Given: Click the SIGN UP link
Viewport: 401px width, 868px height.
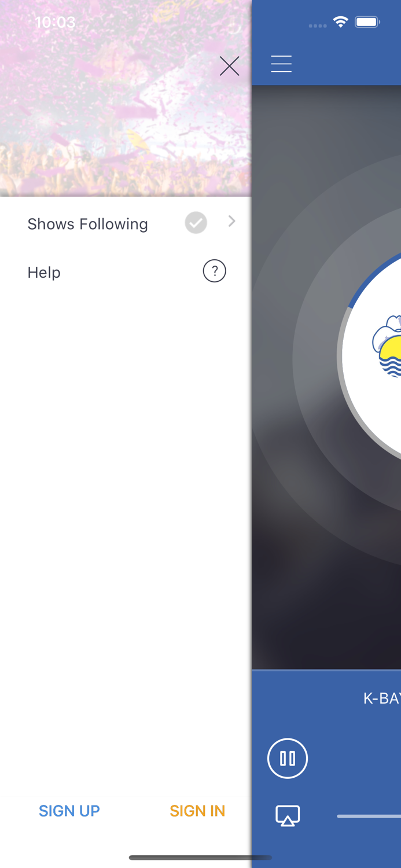Looking at the screenshot, I should (x=69, y=811).
